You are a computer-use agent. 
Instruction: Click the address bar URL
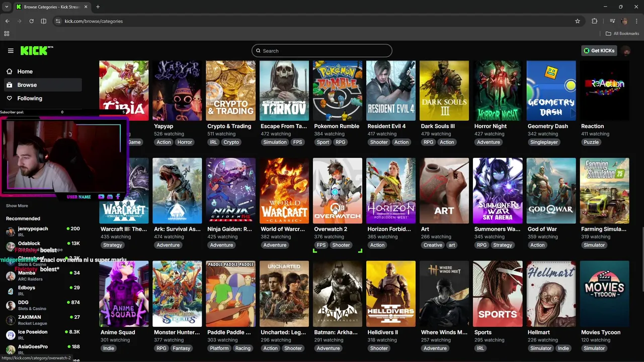point(94,21)
